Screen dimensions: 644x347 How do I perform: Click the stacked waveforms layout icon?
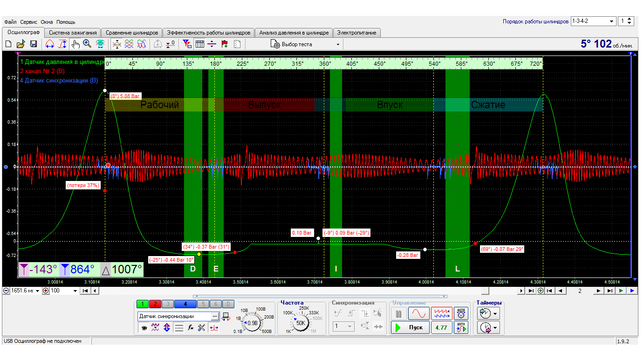[x=129, y=44]
